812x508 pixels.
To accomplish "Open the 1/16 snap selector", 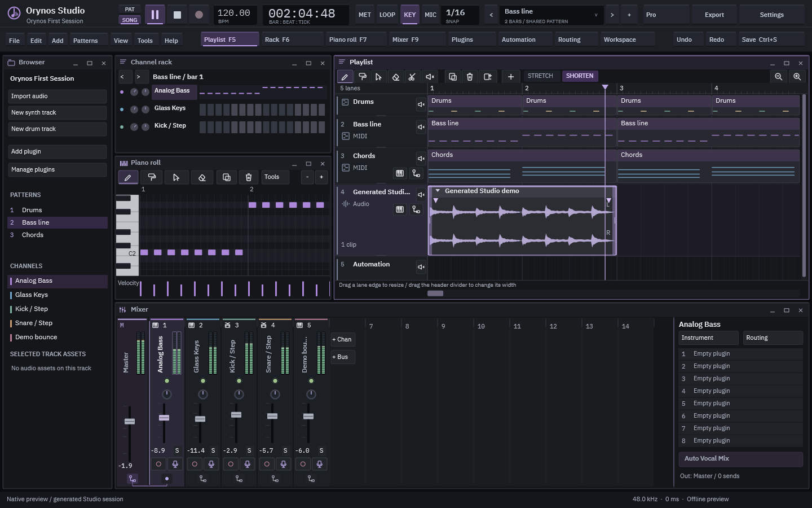I will (x=461, y=15).
